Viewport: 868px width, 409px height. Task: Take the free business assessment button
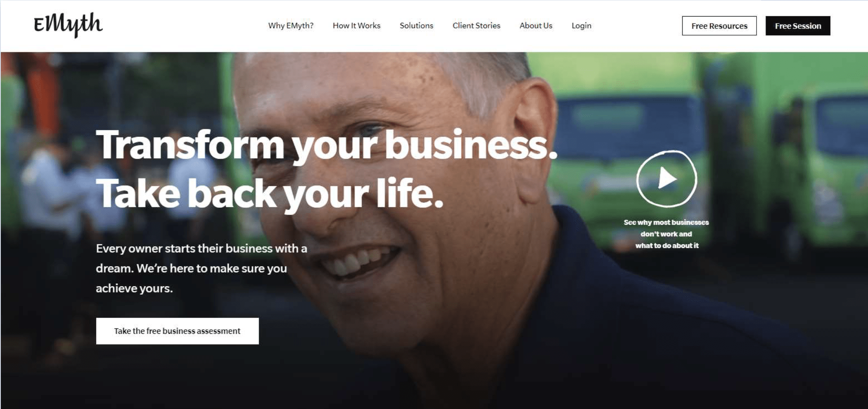[177, 331]
